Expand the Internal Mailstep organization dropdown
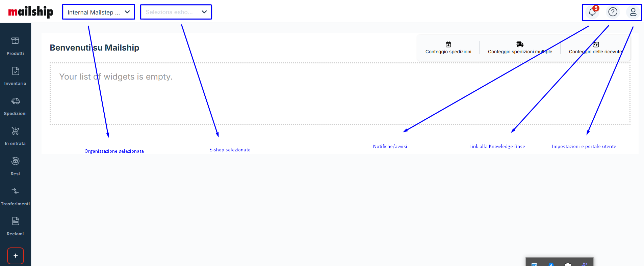 click(98, 12)
